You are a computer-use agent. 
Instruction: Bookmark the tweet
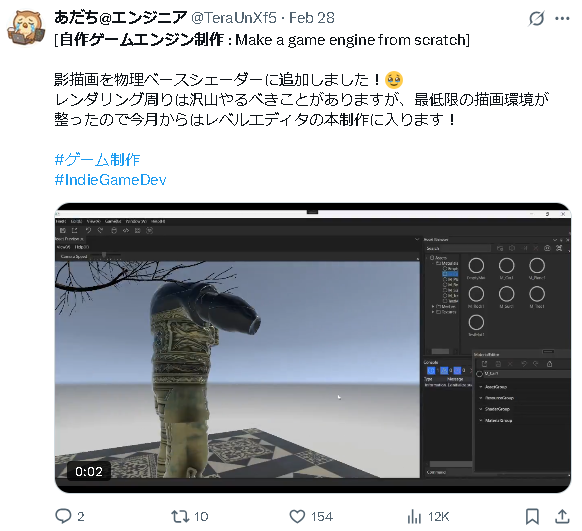(x=532, y=516)
